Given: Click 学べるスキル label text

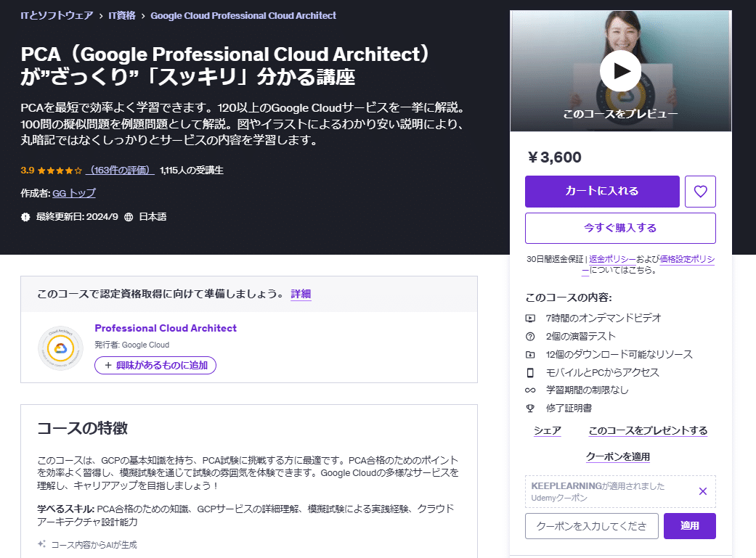Looking at the screenshot, I should point(65,509).
